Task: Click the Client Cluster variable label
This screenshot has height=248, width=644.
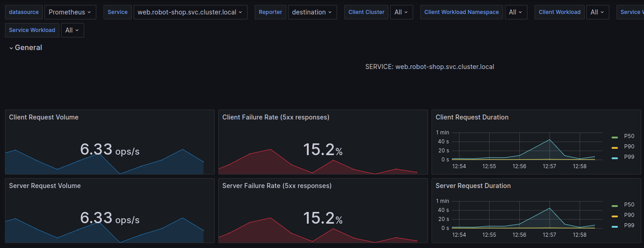Action: pos(366,12)
